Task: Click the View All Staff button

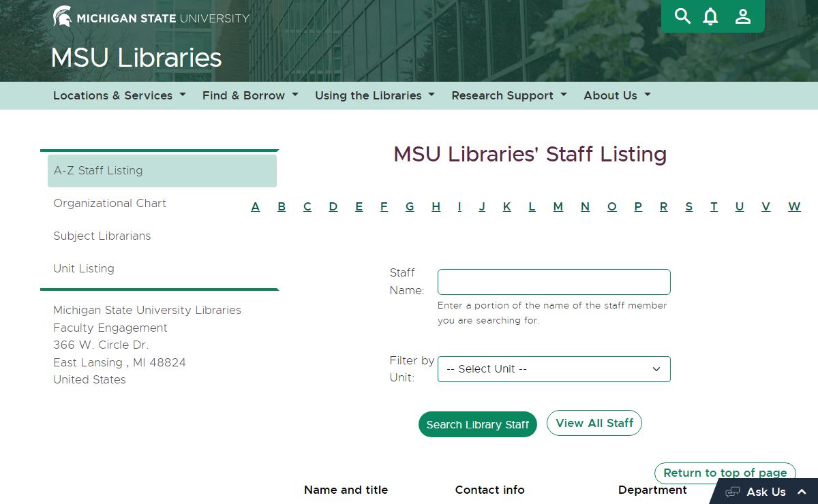Action: (594, 423)
